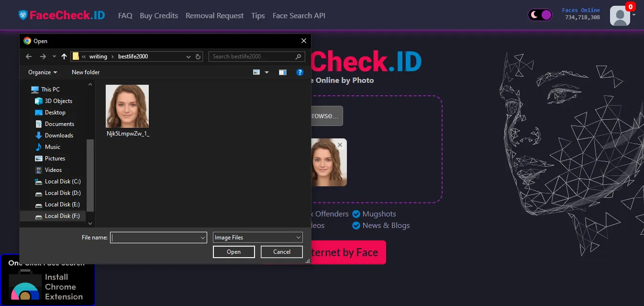Click the back navigation arrow

pos(28,57)
